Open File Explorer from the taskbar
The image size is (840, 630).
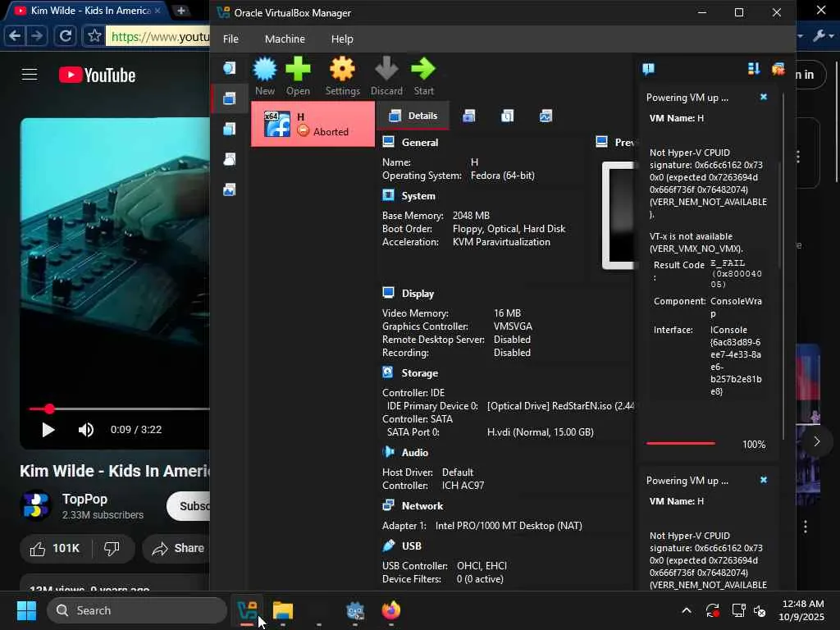[283, 610]
